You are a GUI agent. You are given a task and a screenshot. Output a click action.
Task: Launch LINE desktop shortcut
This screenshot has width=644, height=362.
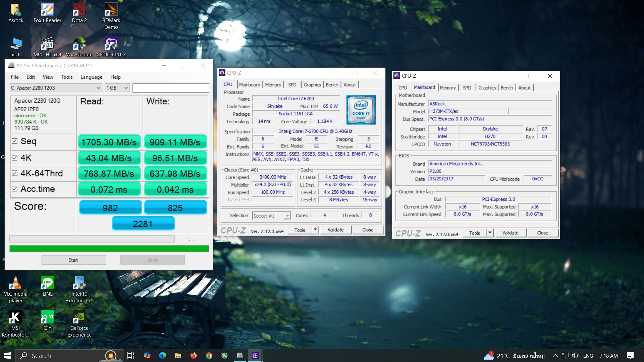(47, 286)
